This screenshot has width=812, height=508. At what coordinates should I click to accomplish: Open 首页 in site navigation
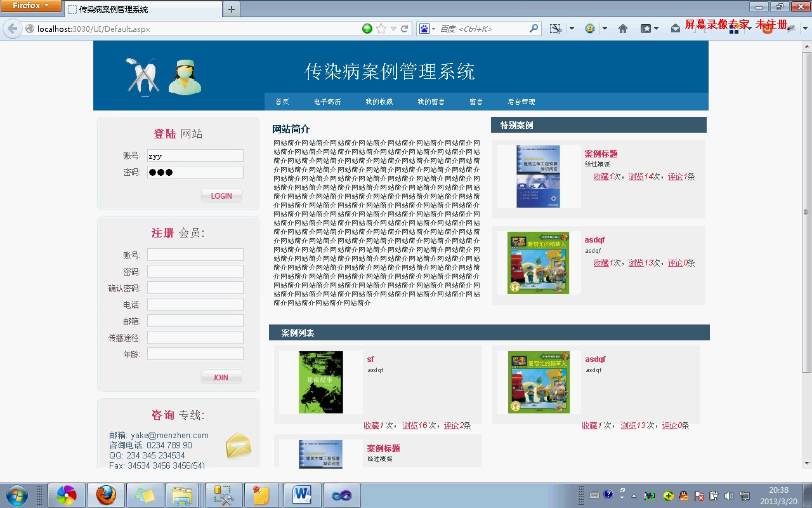pyautogui.click(x=282, y=102)
